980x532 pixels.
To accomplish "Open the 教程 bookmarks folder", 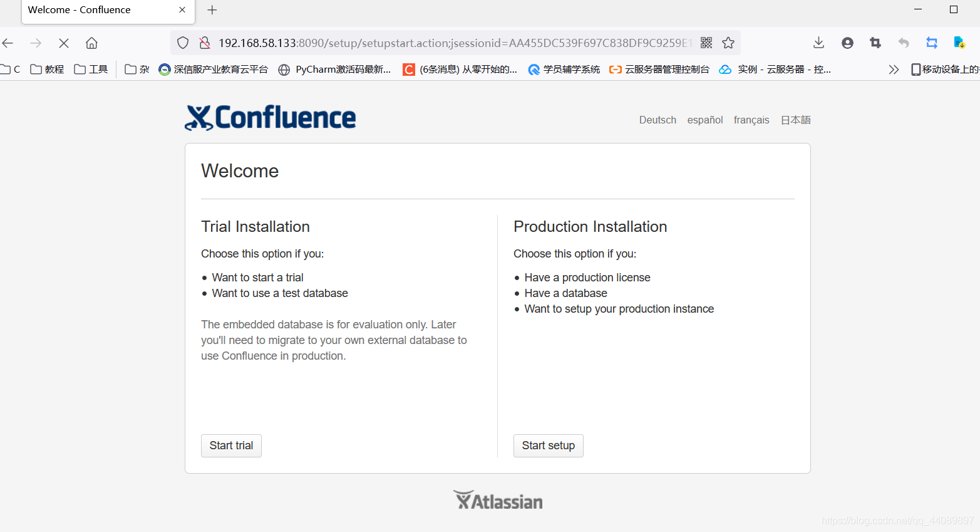I will click(x=47, y=70).
